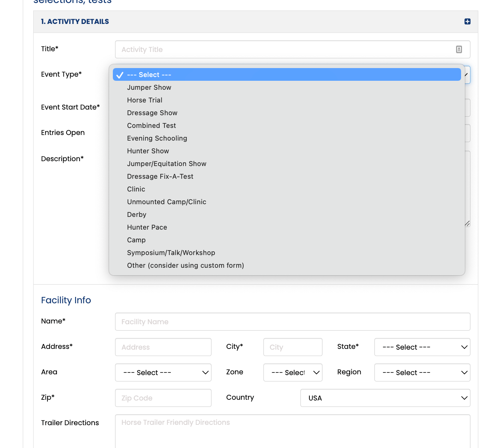Click the Facility Name input field
The image size is (485, 448).
293,322
